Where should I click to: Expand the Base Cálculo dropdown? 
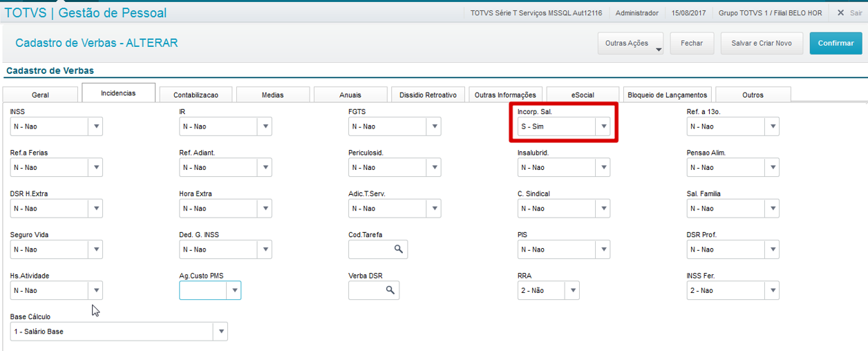click(x=220, y=332)
